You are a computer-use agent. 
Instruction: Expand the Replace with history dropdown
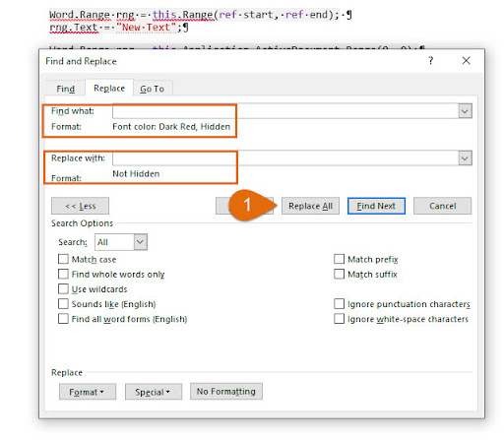tap(465, 158)
